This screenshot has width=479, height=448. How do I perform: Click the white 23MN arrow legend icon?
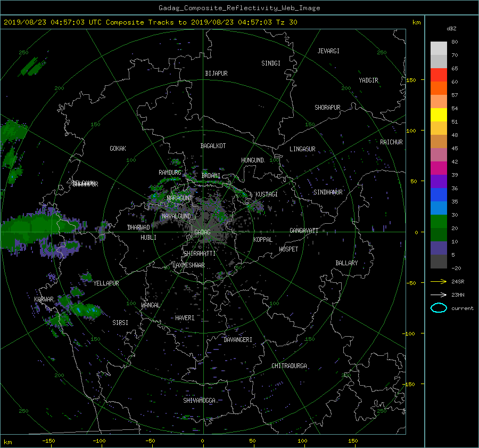click(x=439, y=295)
